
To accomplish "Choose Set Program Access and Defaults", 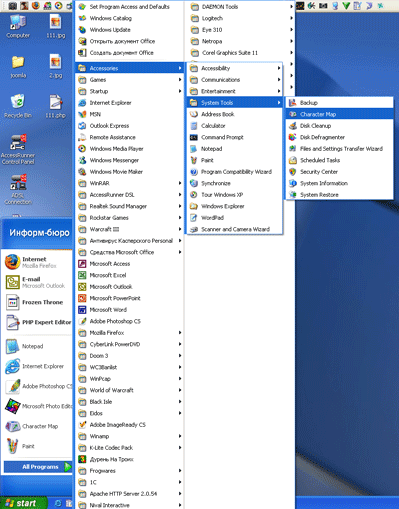I will [x=130, y=7].
